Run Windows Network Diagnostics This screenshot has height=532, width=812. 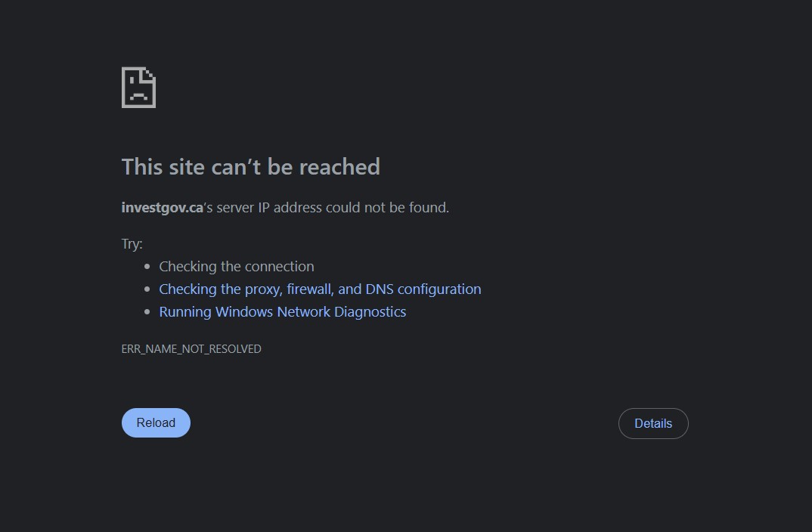(282, 311)
